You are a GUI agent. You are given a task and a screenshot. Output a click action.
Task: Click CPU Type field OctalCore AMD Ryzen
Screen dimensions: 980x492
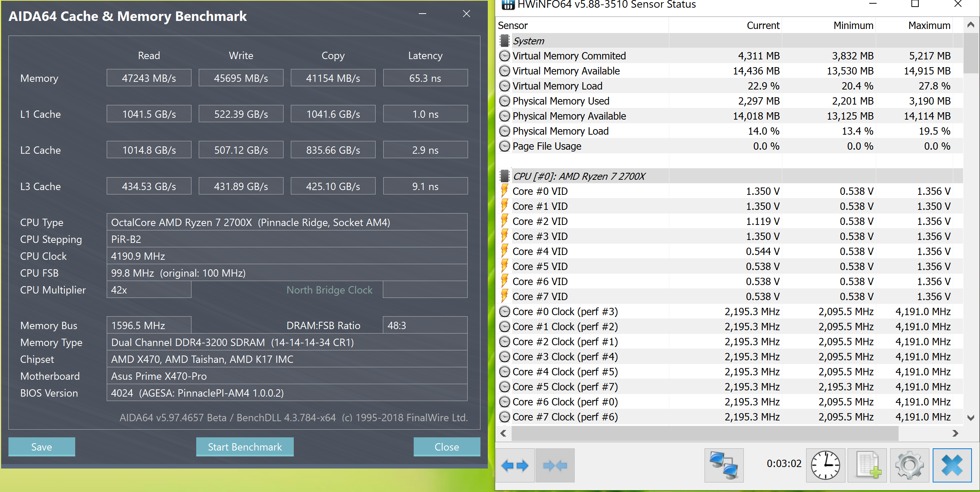287,222
